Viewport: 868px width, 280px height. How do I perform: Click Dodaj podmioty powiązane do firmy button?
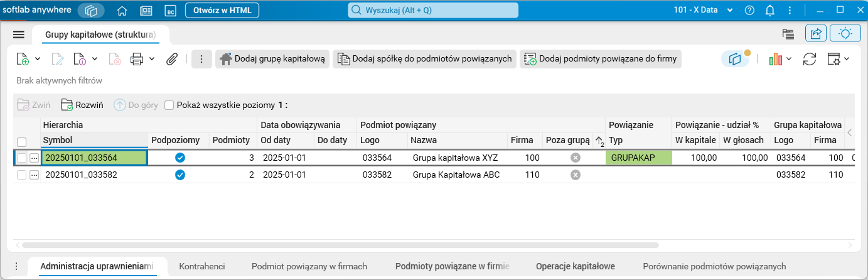point(601,59)
